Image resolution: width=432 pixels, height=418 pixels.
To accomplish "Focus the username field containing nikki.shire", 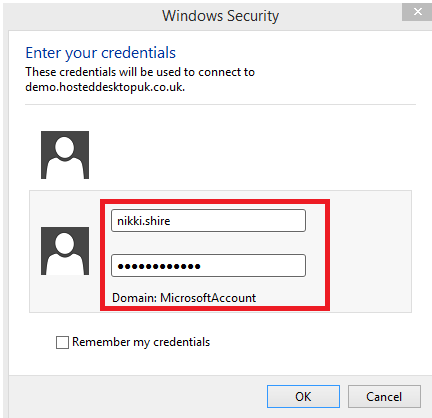I will [x=208, y=221].
